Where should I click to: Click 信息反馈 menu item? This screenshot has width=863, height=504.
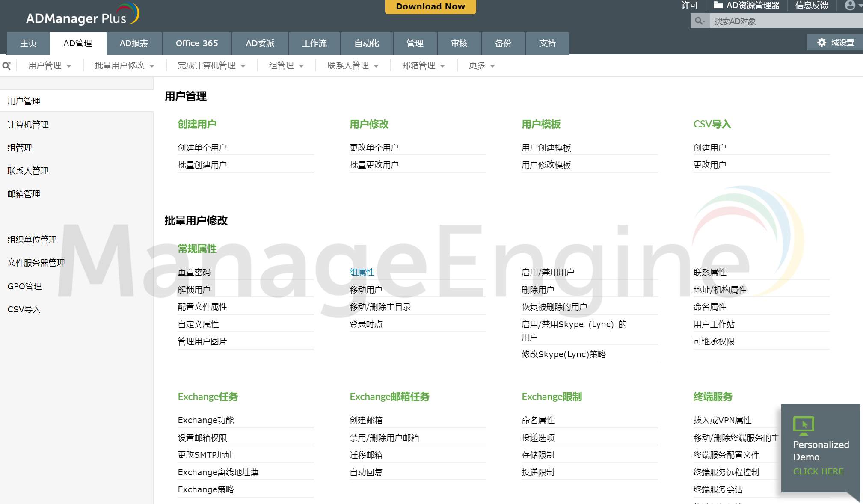(x=810, y=6)
